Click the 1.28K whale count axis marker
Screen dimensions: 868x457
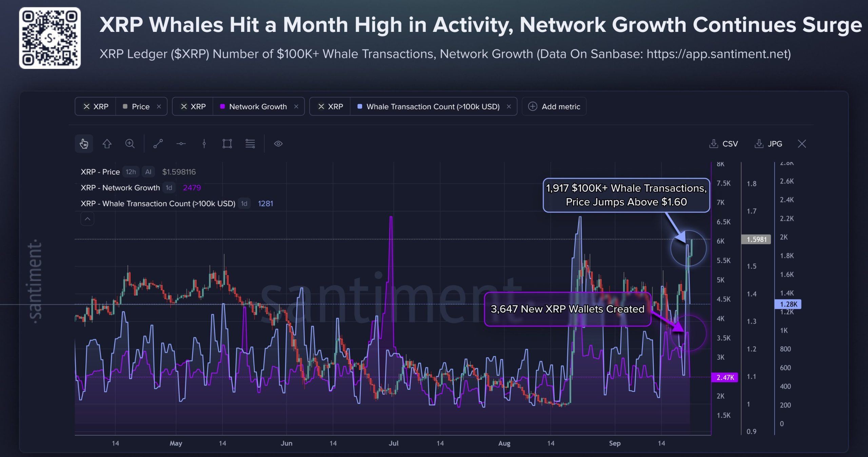(788, 304)
